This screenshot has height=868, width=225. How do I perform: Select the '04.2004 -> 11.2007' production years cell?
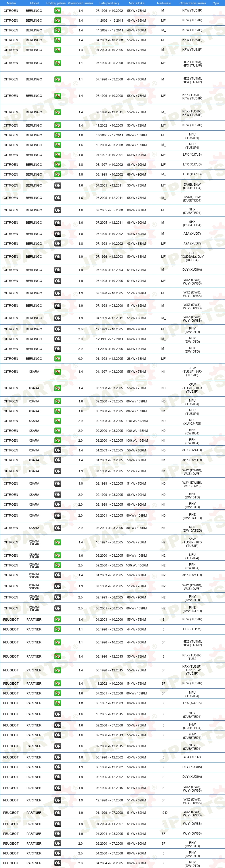click(109, 824)
